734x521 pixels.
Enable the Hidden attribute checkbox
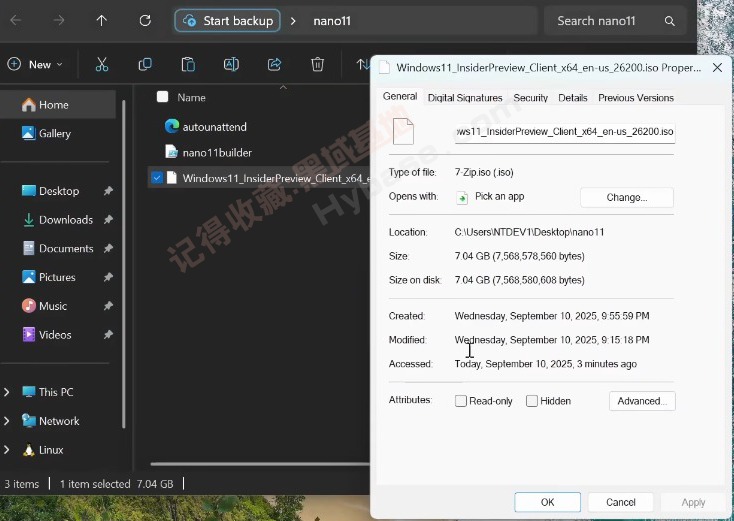click(531, 401)
